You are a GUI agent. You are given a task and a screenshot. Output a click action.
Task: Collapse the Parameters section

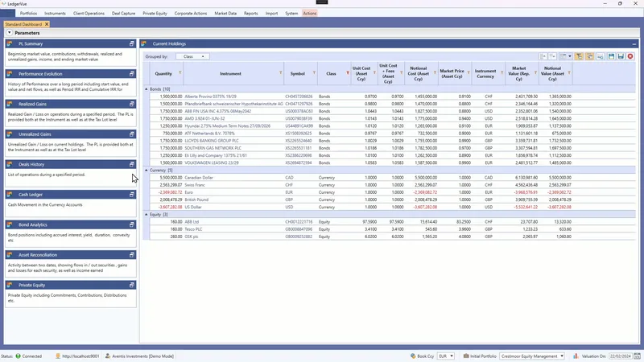[x=10, y=32]
